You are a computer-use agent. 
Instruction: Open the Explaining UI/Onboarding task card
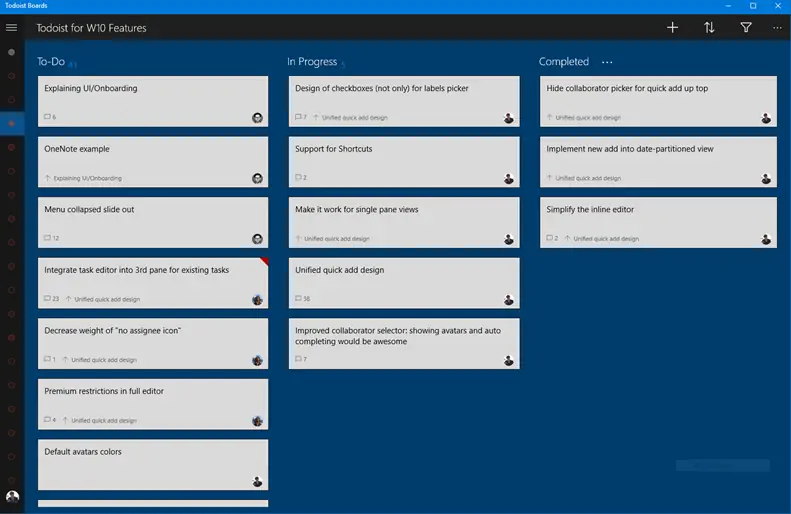pos(153,101)
